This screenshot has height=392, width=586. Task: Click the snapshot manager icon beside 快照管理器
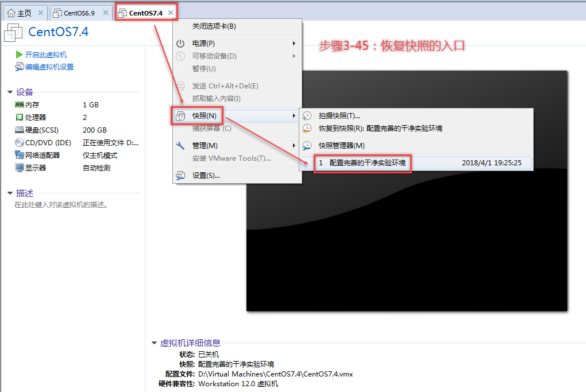(x=307, y=146)
